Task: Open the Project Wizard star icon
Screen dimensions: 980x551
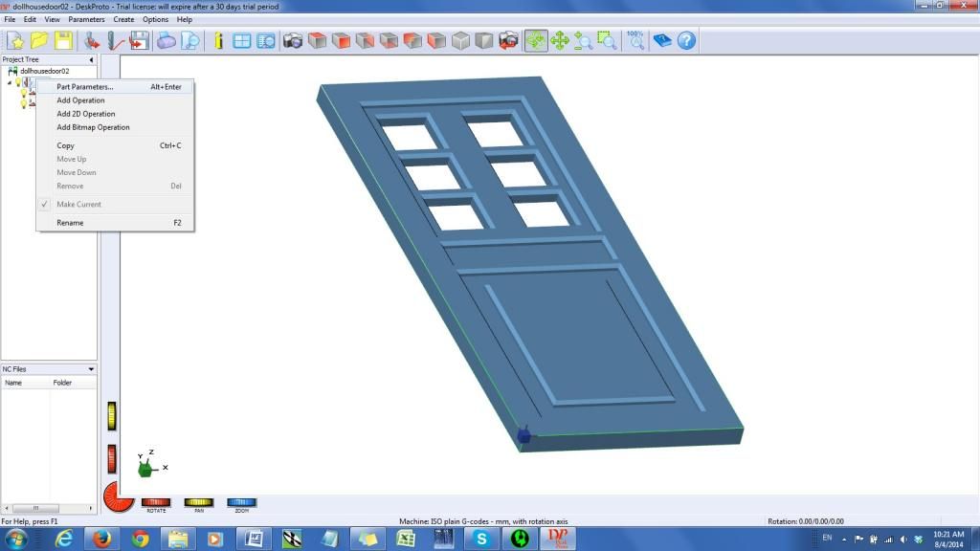Action: pyautogui.click(x=17, y=40)
